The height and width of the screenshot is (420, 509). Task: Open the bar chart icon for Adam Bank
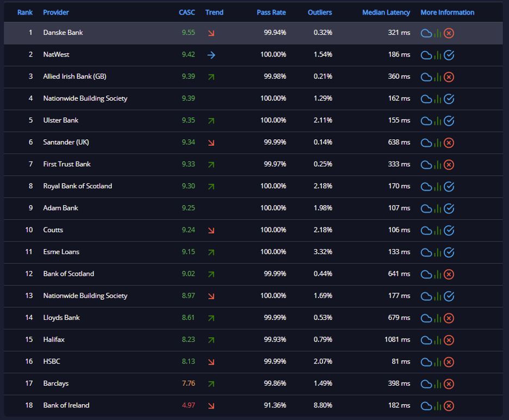(x=438, y=208)
